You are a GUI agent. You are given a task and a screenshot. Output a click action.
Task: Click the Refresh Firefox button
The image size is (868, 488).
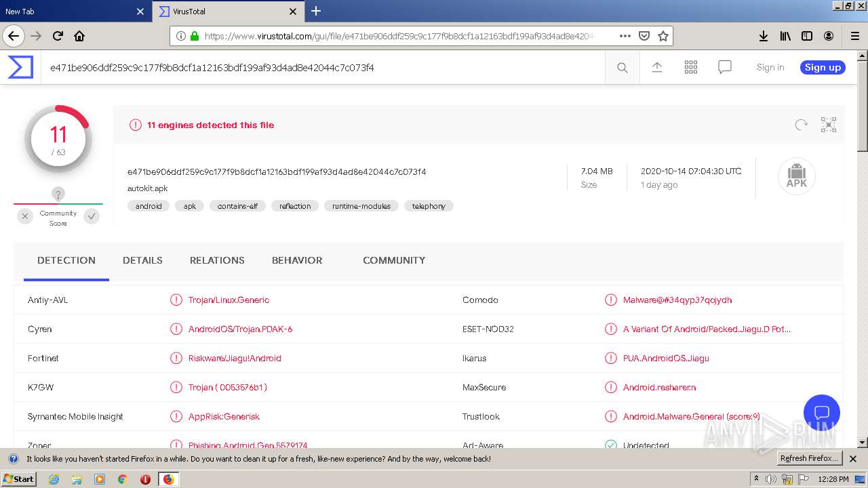tap(809, 458)
